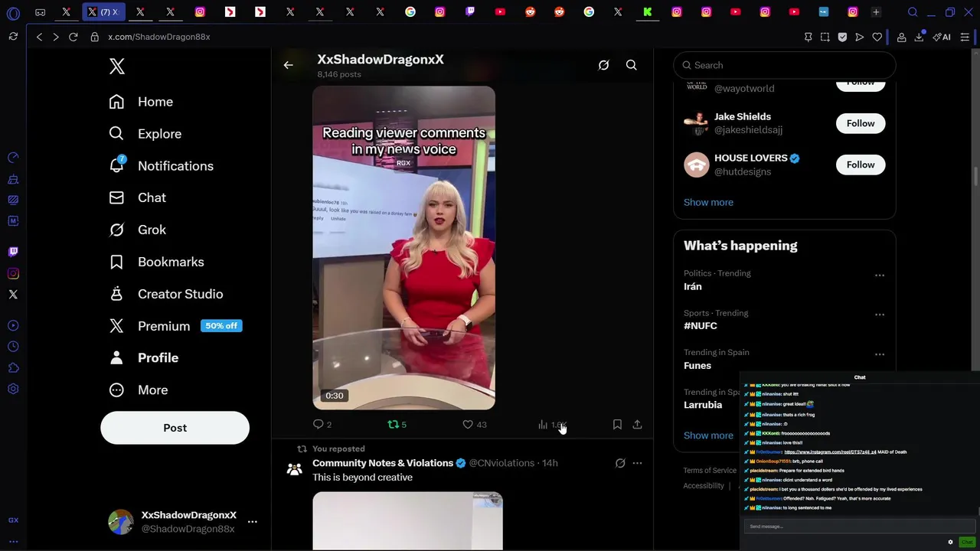Open the Explore page

[145, 134]
